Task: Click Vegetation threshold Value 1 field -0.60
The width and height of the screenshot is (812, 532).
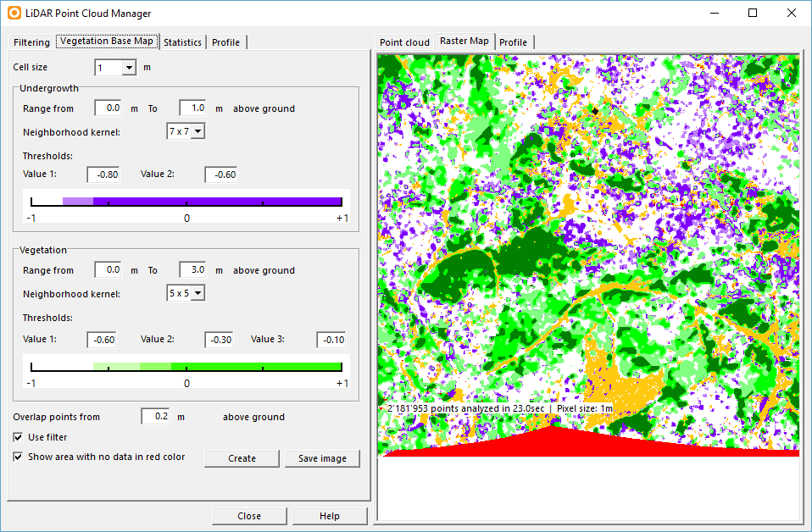Action: [x=102, y=340]
